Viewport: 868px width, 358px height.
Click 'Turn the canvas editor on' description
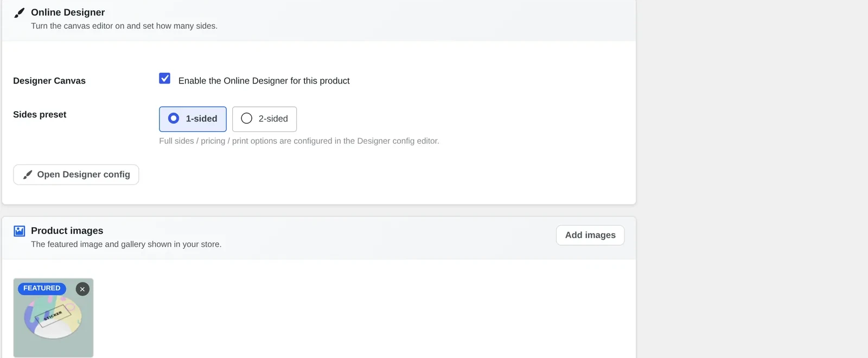coord(124,26)
